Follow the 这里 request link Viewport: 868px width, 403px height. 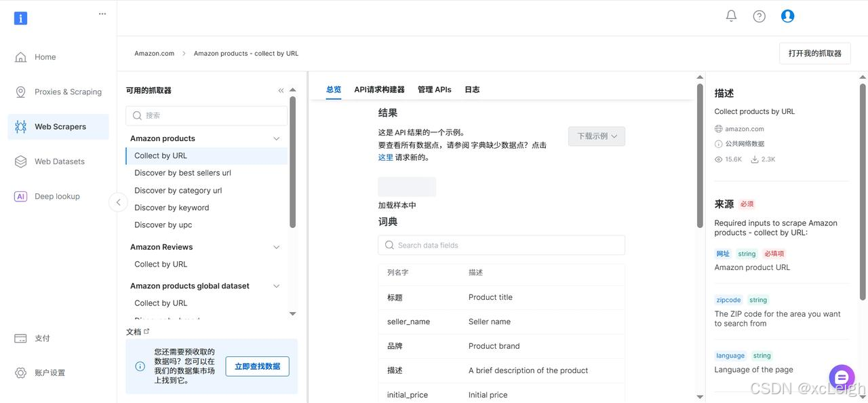pyautogui.click(x=385, y=157)
